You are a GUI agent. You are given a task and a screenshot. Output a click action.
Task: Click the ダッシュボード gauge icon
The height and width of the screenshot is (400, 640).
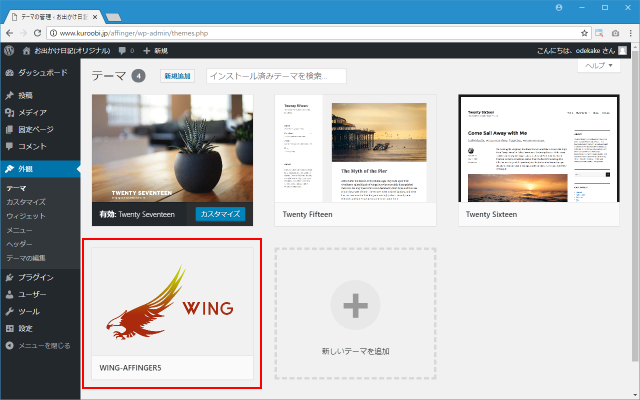9,73
